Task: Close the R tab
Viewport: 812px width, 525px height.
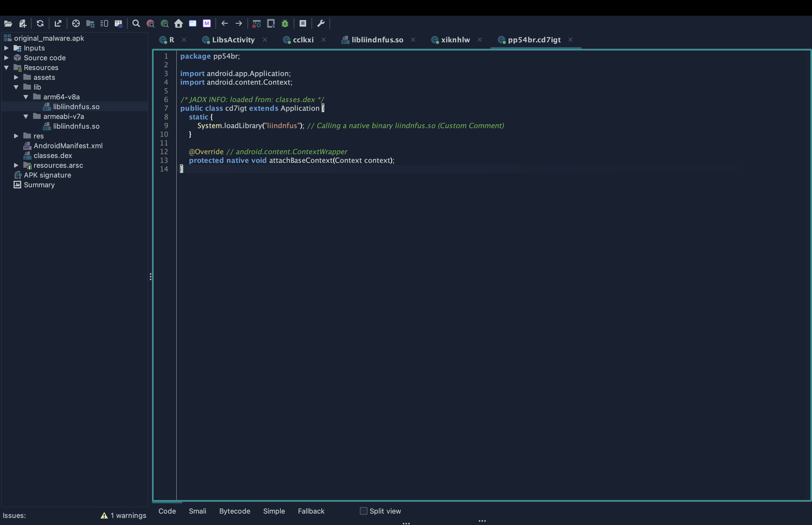Action: [x=184, y=40]
